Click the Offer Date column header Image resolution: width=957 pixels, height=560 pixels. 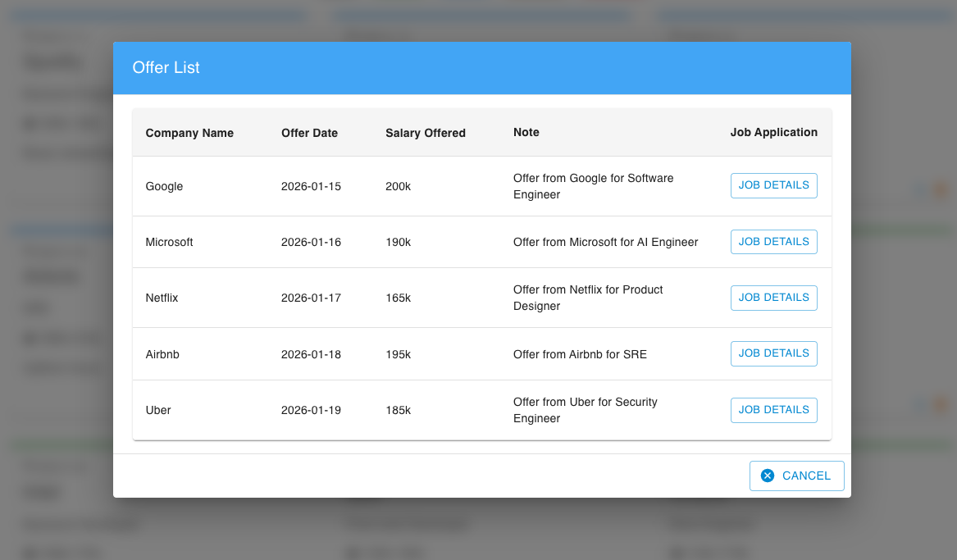tap(309, 133)
